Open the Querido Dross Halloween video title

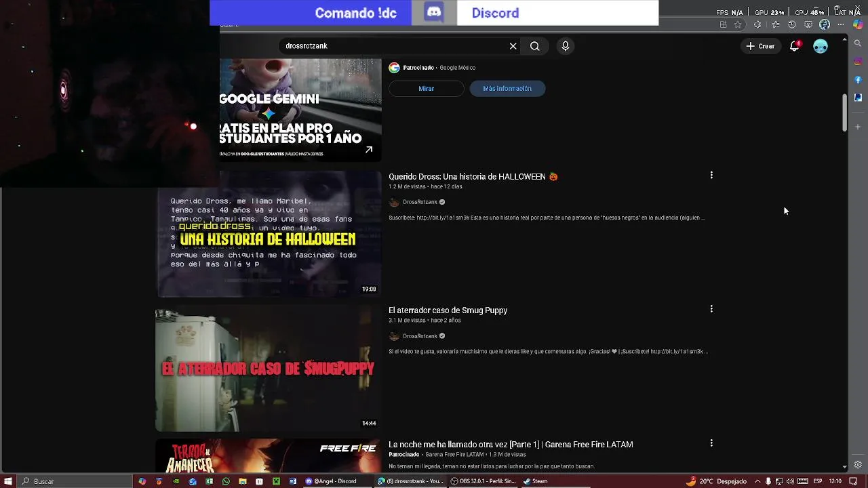(473, 176)
